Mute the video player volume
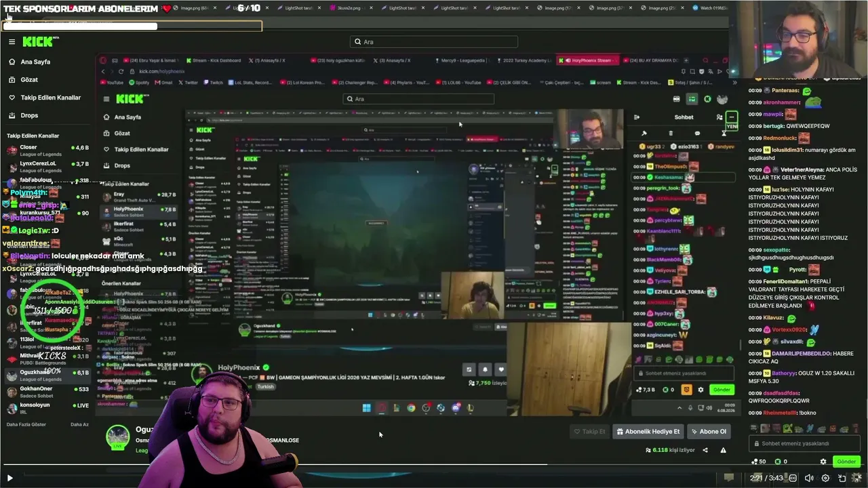868x488 pixels. (808, 478)
